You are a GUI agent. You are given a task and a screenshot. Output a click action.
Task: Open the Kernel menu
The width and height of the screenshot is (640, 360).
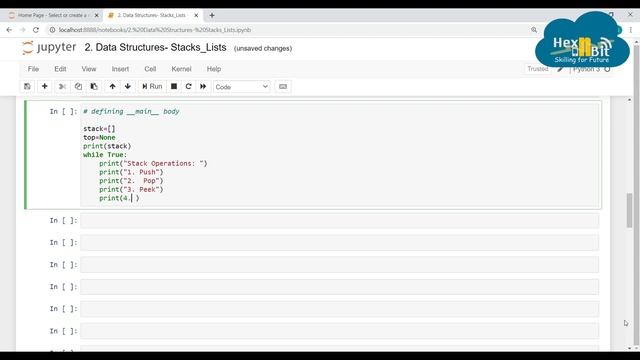tap(181, 69)
